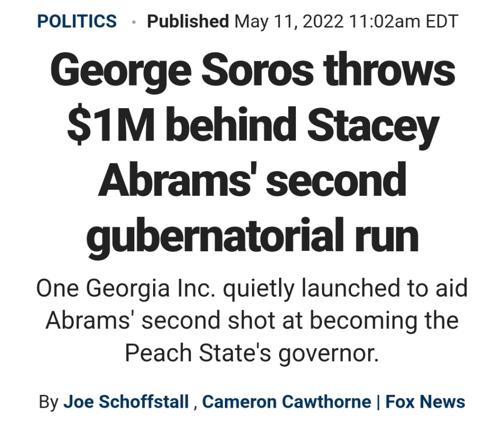Click the word "Stacey" in the headline

tap(373, 125)
